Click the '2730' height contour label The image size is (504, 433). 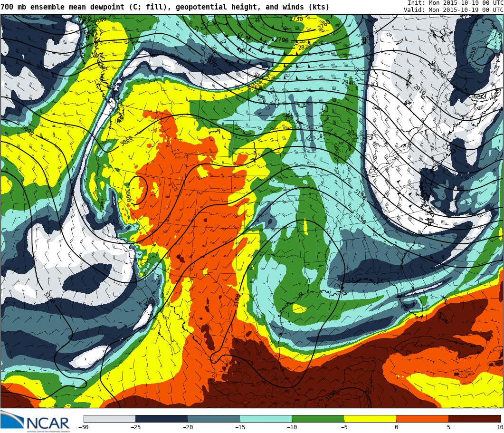coord(296,19)
